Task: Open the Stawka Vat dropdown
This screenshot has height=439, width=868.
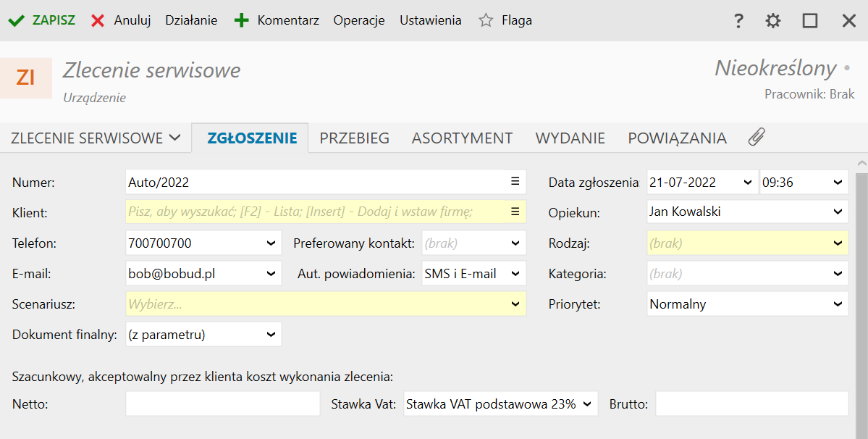Action: 587,404
